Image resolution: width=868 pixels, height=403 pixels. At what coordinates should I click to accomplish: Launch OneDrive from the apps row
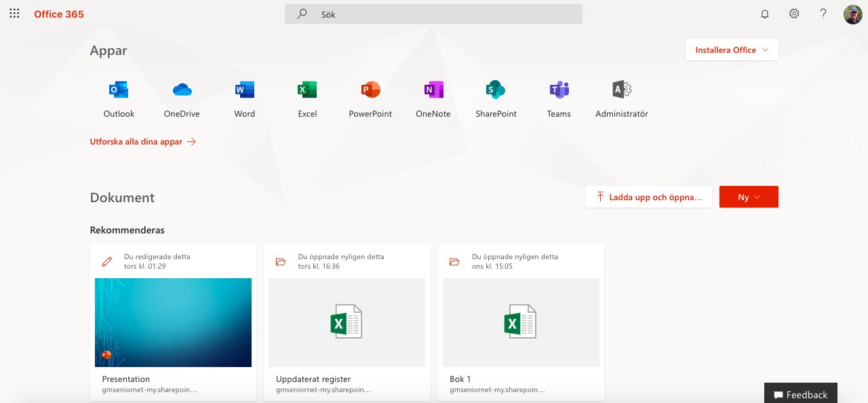[x=182, y=89]
